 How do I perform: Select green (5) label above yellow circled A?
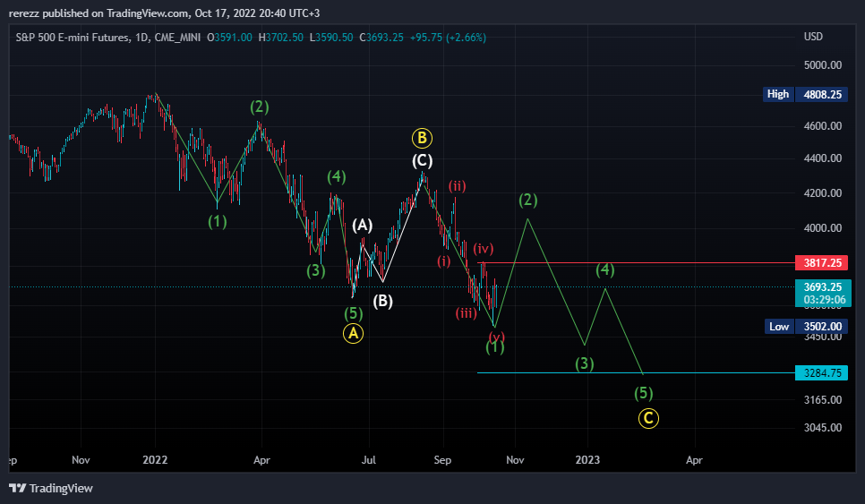pos(354,313)
